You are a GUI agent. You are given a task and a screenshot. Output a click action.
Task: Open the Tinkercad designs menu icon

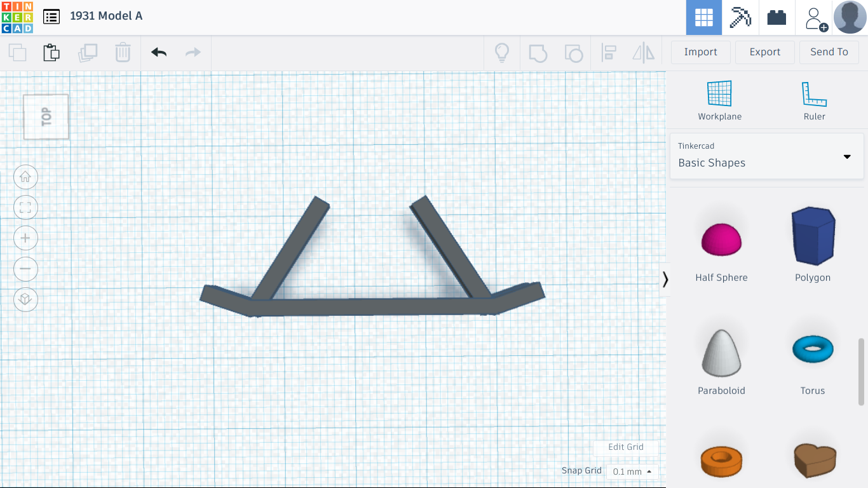51,17
